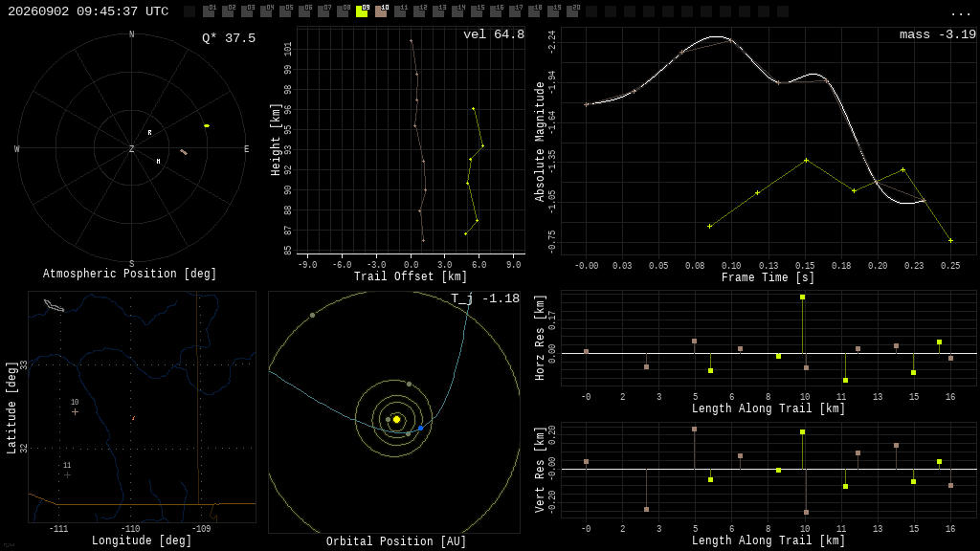Click the yellow Sun in orbital plot

pyautogui.click(x=396, y=419)
